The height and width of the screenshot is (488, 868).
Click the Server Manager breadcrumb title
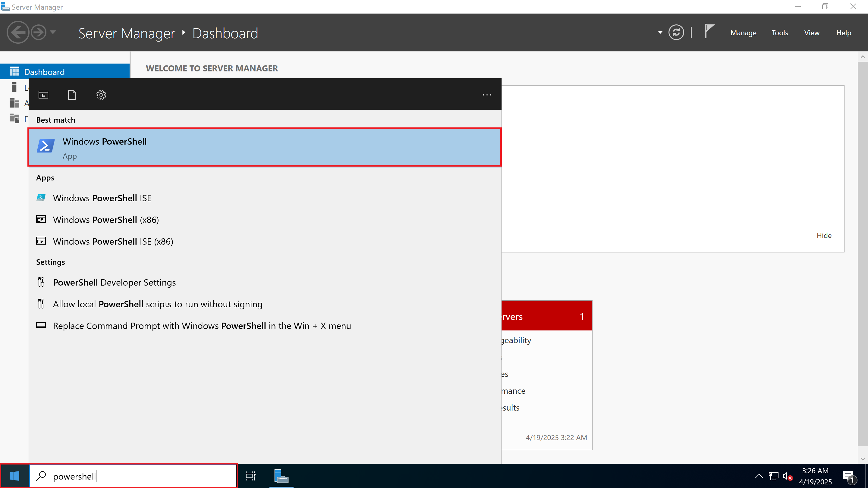[127, 33]
